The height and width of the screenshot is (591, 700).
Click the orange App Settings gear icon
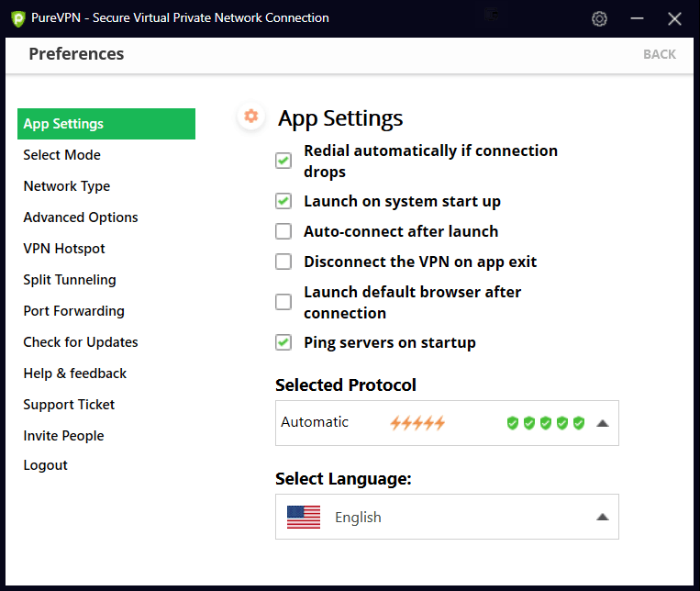click(250, 117)
